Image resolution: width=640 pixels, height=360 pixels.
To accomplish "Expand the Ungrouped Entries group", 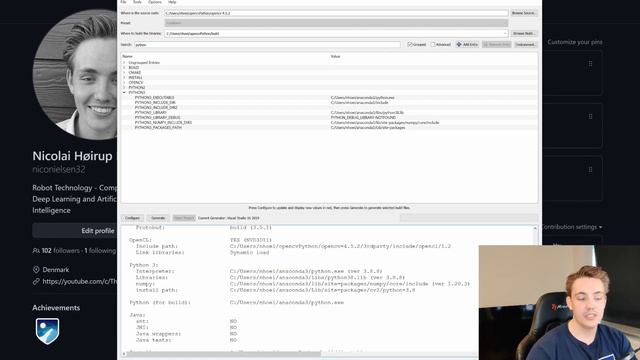I will click(124, 62).
